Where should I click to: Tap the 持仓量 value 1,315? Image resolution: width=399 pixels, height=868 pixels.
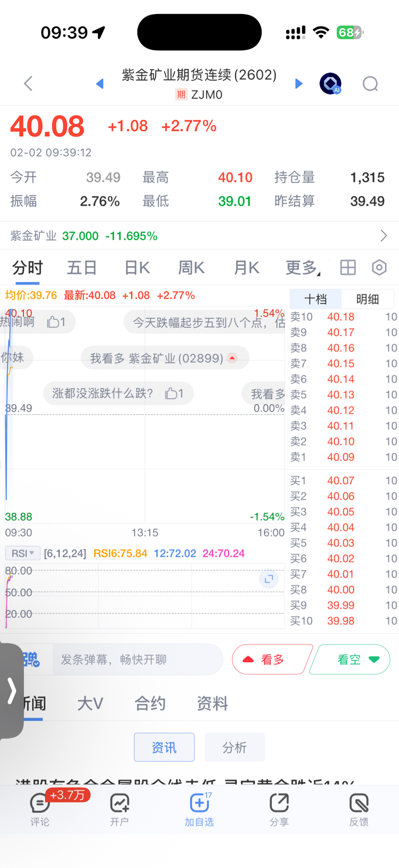click(367, 177)
